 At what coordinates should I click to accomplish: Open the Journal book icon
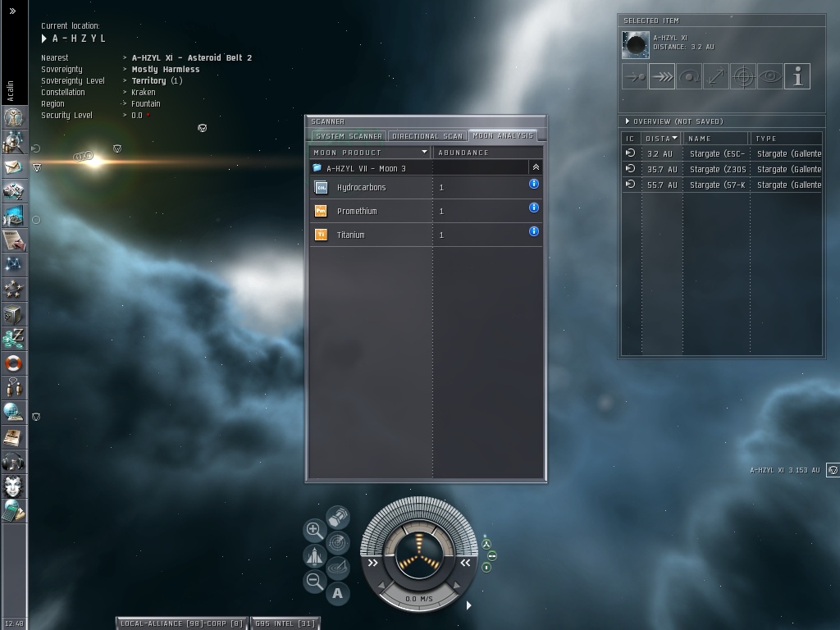coord(13,438)
